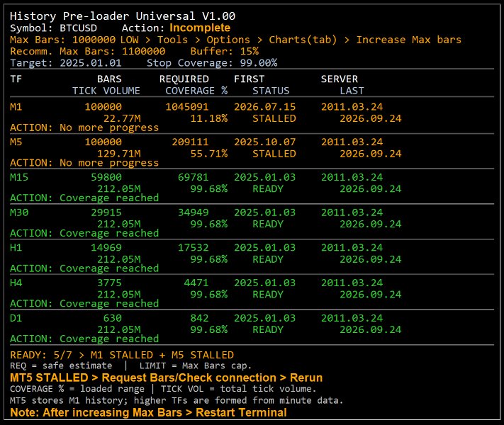Click M30 required bars '34949'
The width and height of the screenshot is (504, 425).
point(194,212)
